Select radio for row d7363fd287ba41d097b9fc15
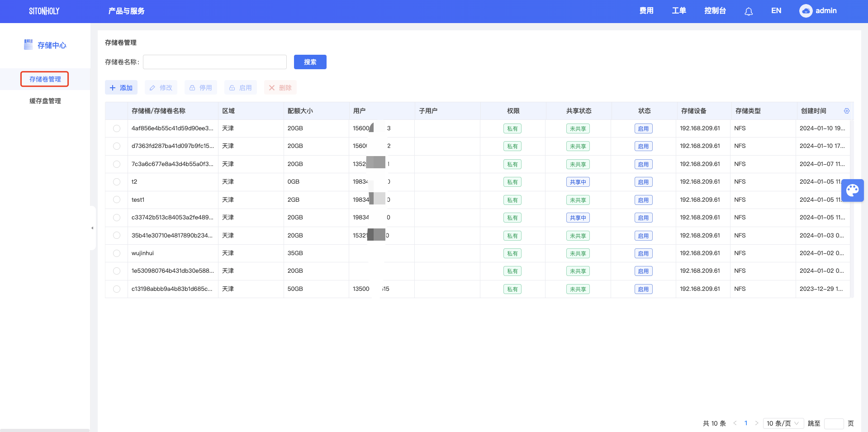This screenshot has width=868, height=432. click(117, 146)
